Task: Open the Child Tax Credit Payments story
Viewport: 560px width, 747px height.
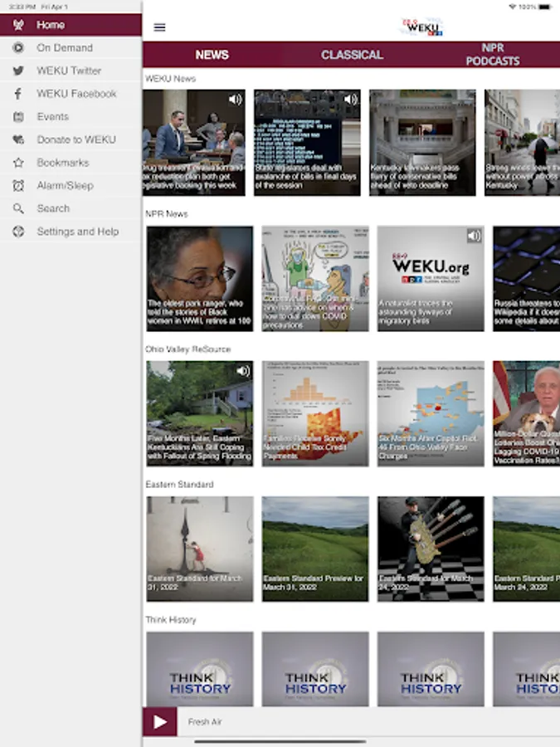Action: coord(315,413)
